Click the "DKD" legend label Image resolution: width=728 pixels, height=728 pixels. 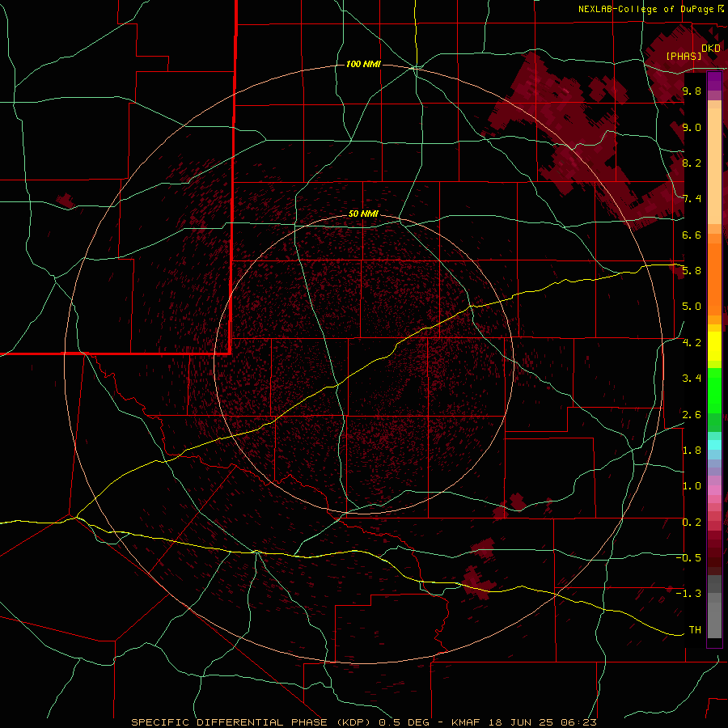point(711,49)
